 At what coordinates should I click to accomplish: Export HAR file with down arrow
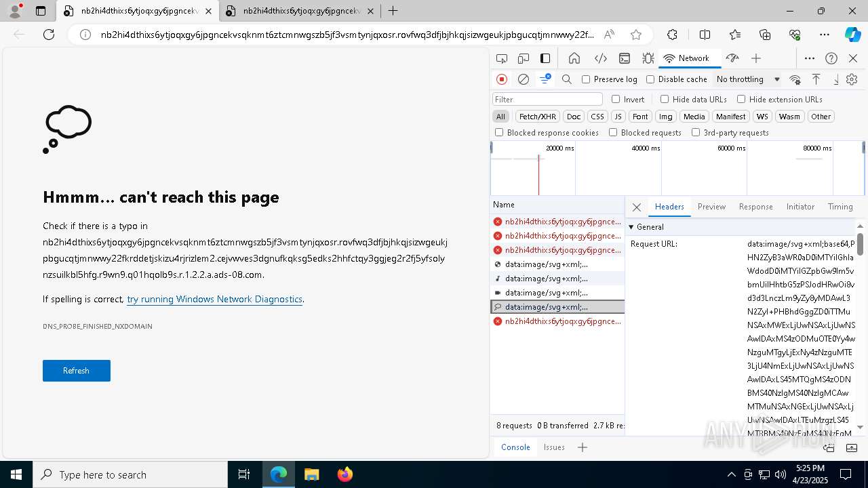[835, 79]
